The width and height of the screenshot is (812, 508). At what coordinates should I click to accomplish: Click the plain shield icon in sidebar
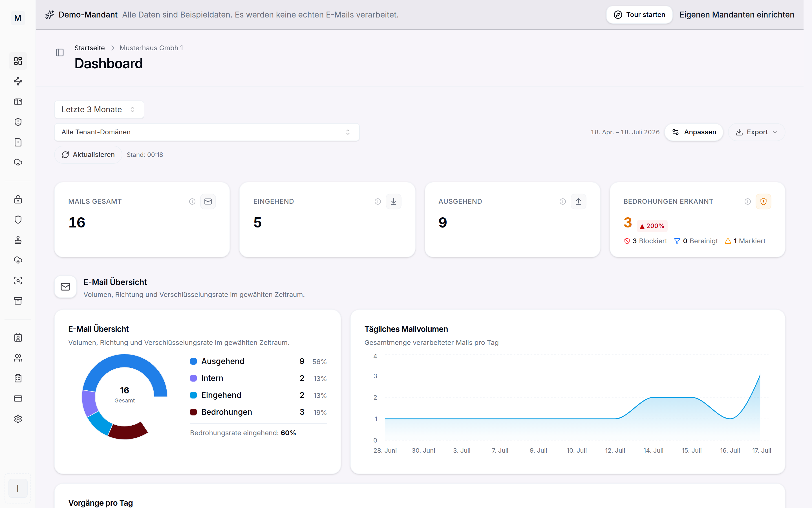[18, 220]
